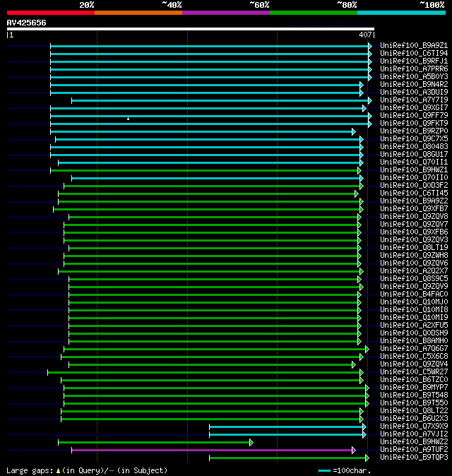Viewport: 452px width, 476px height.
Task: Select the UniRef100_Q9XGI7 label
Action: pos(414,108)
